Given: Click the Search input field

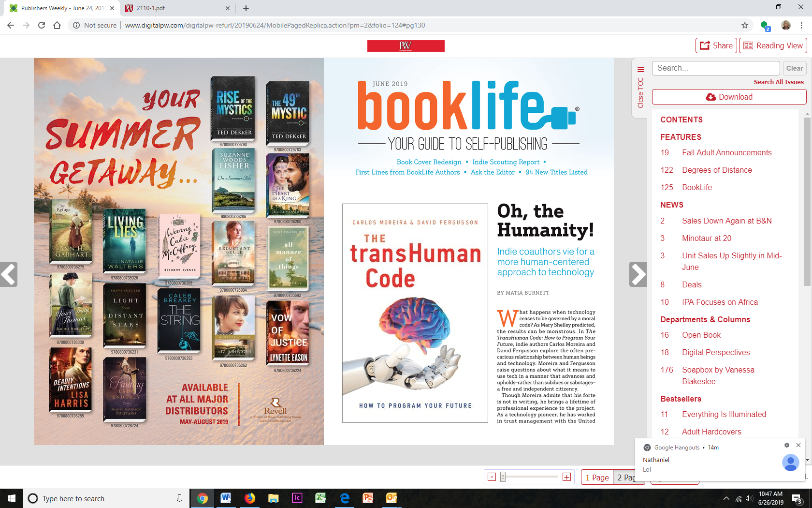Looking at the screenshot, I should pos(715,68).
